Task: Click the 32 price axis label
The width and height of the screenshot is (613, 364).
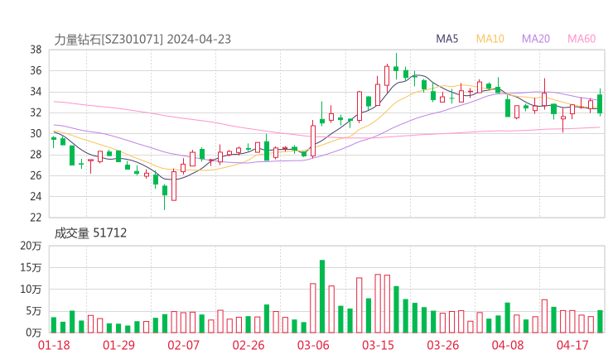Action: (36, 113)
